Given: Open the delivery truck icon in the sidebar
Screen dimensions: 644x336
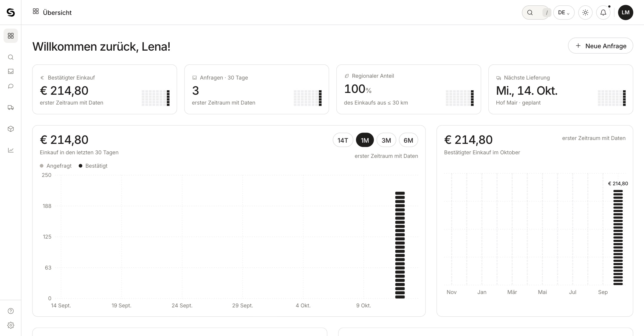Looking at the screenshot, I should (x=11, y=108).
